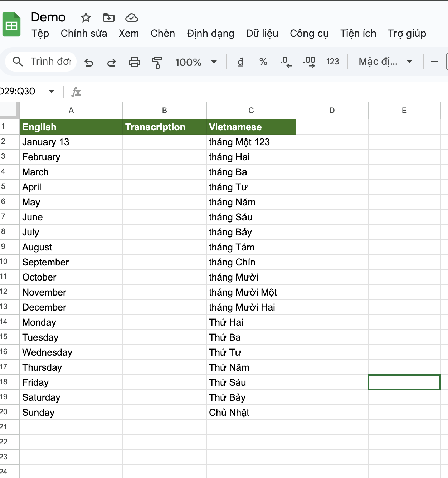Decrease font size with minus button
The image size is (448, 478).
[434, 62]
